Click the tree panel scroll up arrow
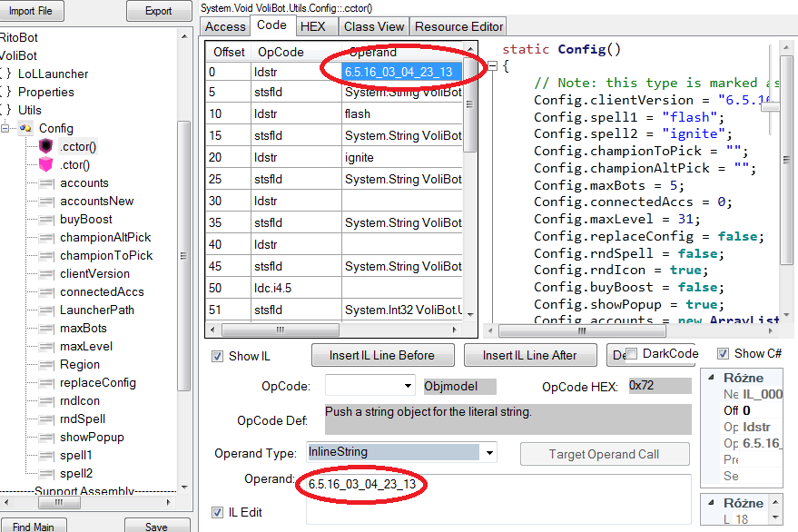This screenshot has width=798, height=532. (x=184, y=36)
